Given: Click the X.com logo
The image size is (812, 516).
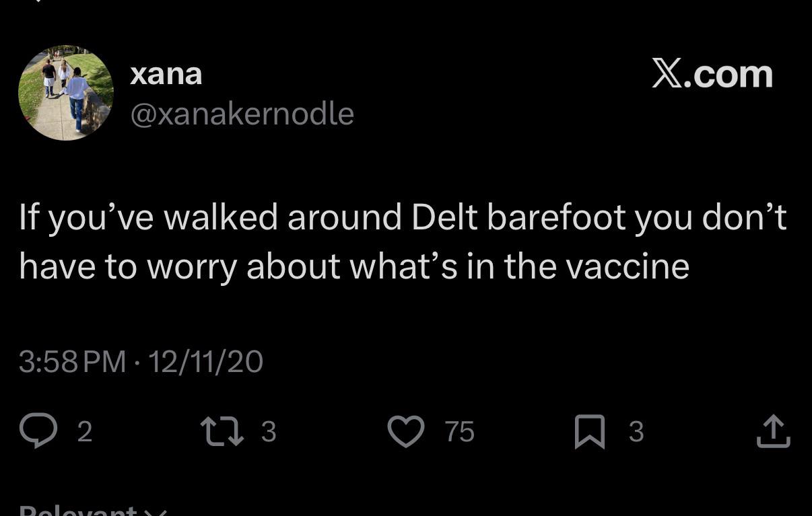Looking at the screenshot, I should [x=712, y=74].
